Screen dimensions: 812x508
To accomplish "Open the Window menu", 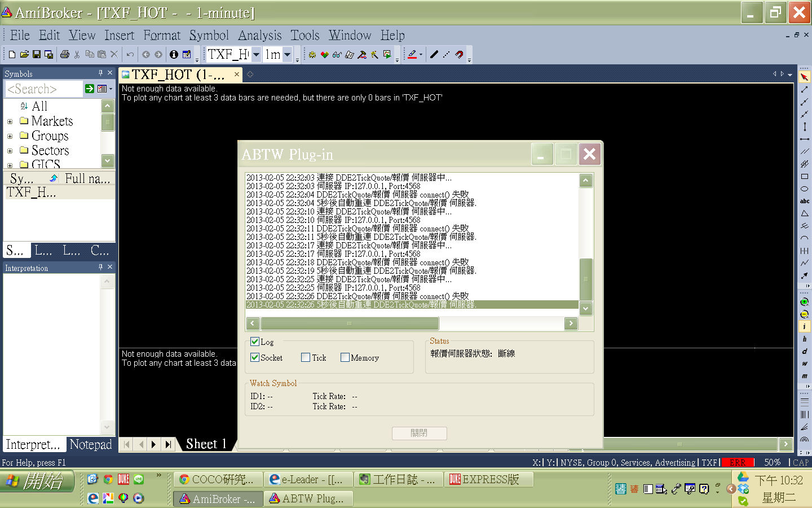I will (x=350, y=35).
